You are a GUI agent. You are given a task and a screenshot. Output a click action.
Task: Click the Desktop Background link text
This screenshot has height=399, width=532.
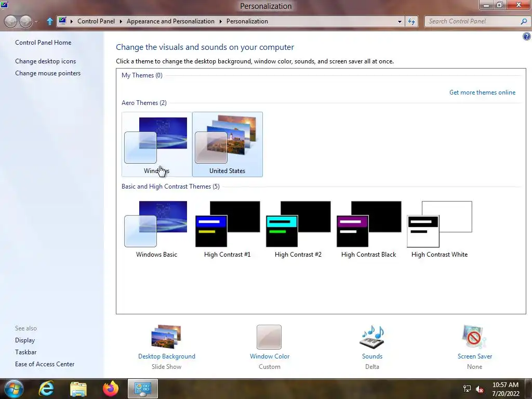pos(167,356)
